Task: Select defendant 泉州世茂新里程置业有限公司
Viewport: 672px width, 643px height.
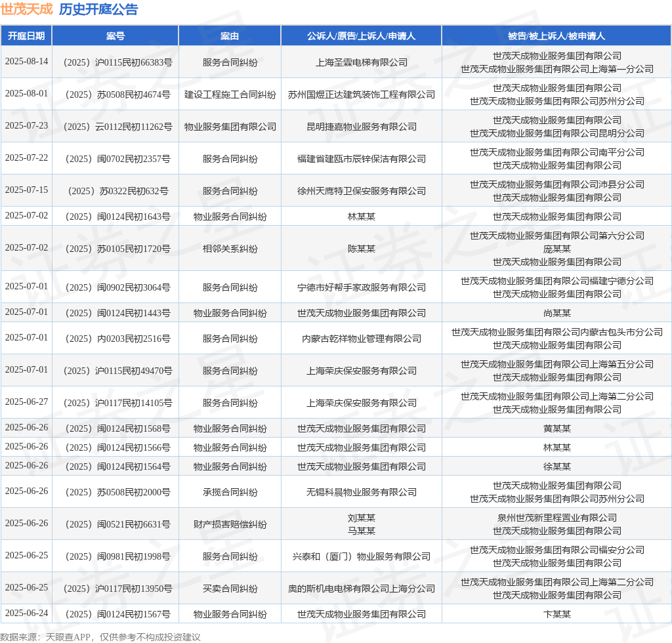Action: (x=556, y=518)
